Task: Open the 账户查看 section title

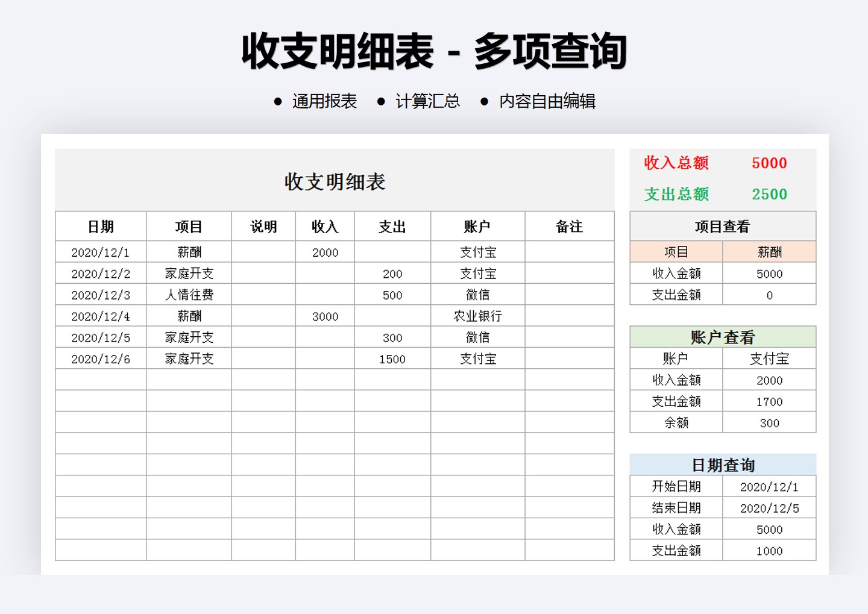Action: point(722,336)
